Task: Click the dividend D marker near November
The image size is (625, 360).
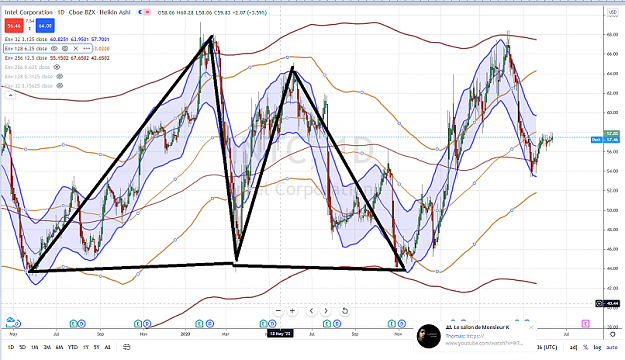Action: pos(147,324)
